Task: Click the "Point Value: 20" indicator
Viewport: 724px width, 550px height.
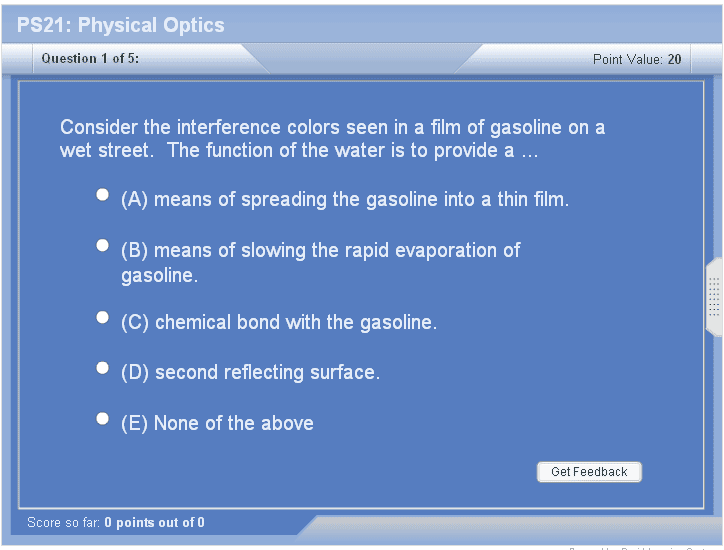Action: pyautogui.click(x=637, y=59)
